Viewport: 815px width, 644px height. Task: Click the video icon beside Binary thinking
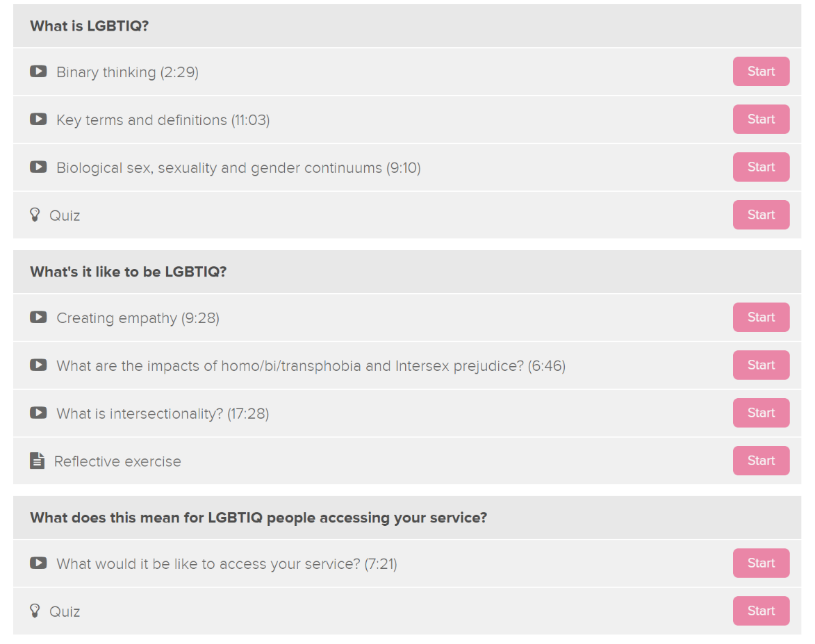(38, 72)
